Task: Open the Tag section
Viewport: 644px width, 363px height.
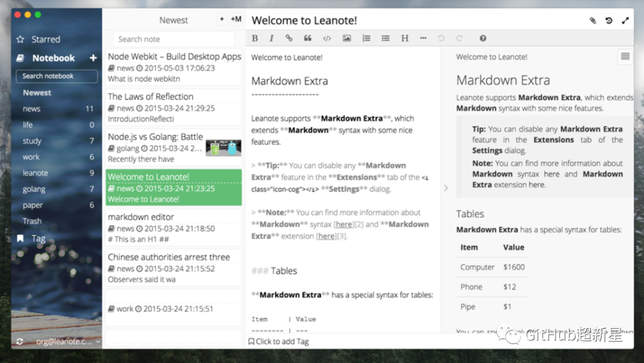Action: pos(31,238)
